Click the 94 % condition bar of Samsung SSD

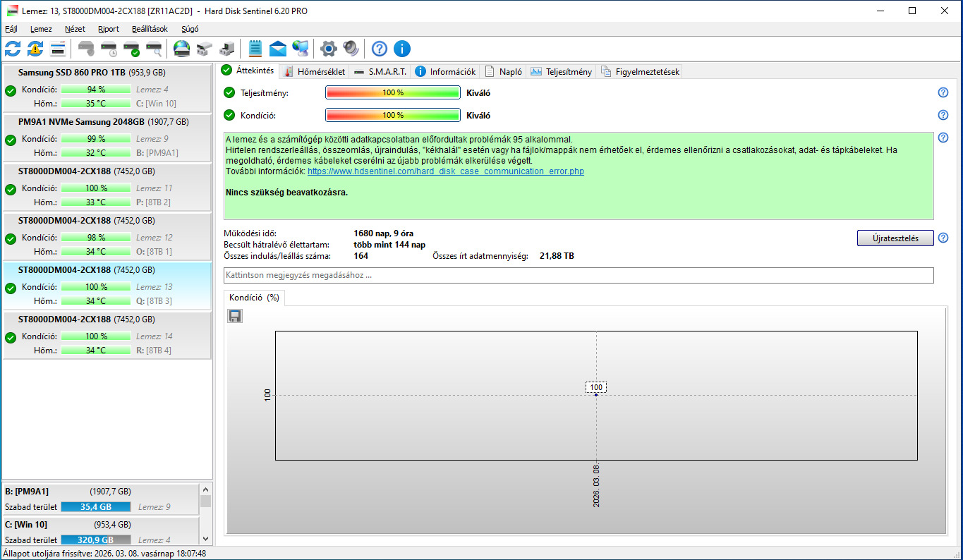[x=96, y=90]
